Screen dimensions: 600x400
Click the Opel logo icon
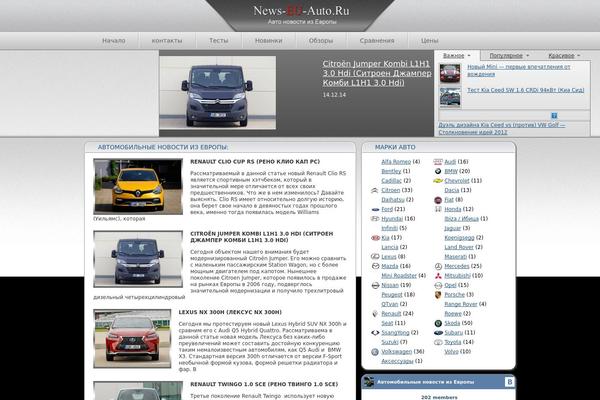[438, 285]
